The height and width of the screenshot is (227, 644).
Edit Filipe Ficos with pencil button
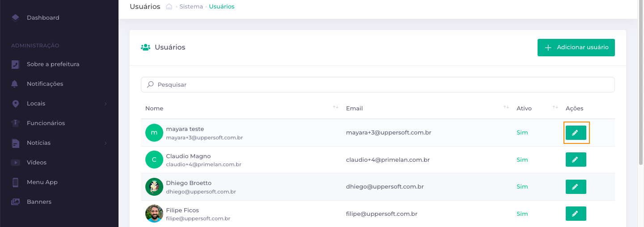click(x=576, y=214)
